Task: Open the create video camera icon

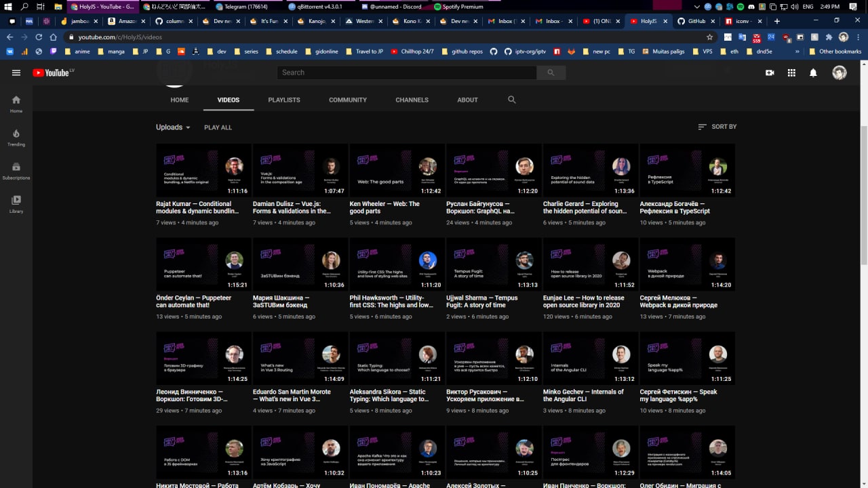Action: tap(770, 73)
